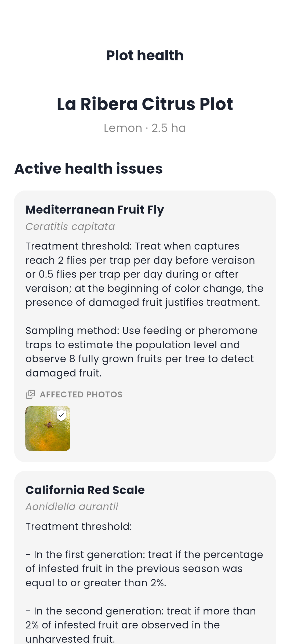Screen dimensions: 290x644
Task: Click the fruit fly sampling method paragraph
Action: (x=142, y=352)
